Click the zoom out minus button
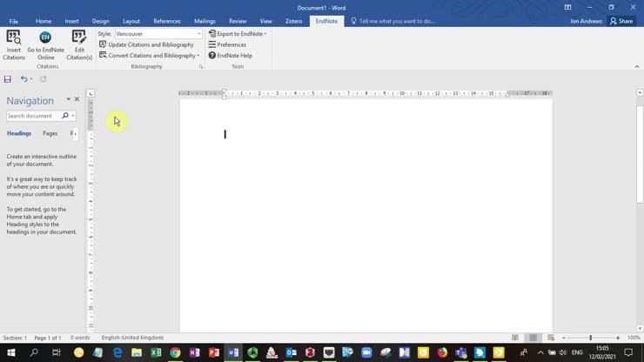644x362 pixels. [x=564, y=338]
